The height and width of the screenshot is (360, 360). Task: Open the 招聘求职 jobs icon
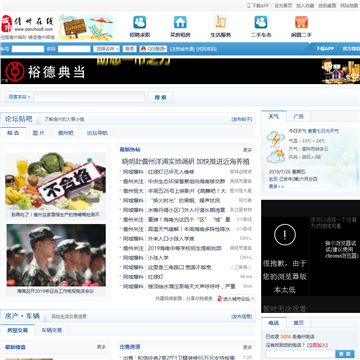tap(140, 22)
